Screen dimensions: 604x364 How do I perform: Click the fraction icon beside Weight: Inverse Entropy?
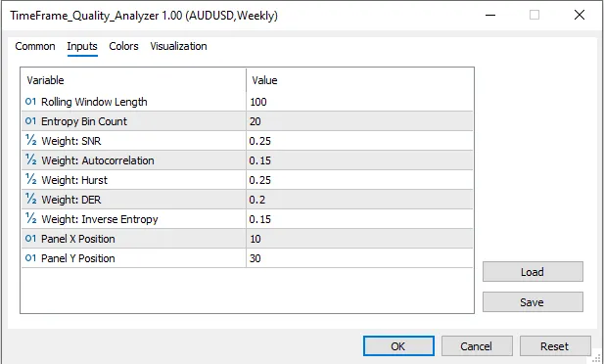[30, 219]
